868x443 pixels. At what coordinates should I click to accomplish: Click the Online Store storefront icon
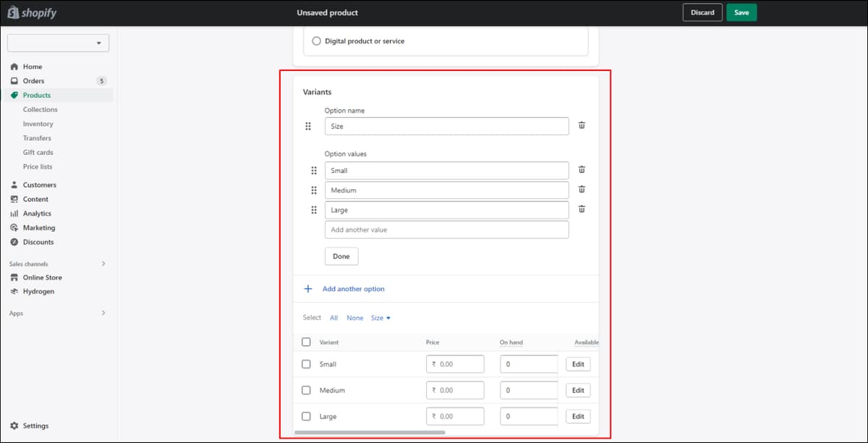pyautogui.click(x=14, y=277)
